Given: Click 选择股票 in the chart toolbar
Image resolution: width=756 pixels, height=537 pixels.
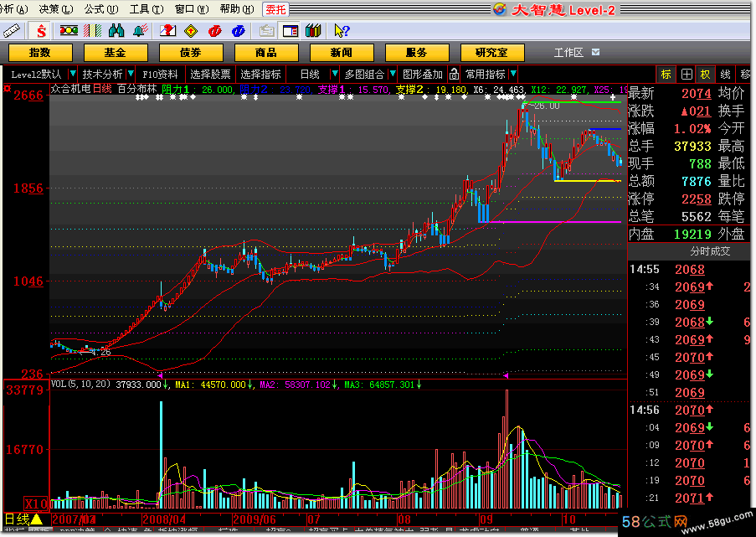Looking at the screenshot, I should point(210,75).
